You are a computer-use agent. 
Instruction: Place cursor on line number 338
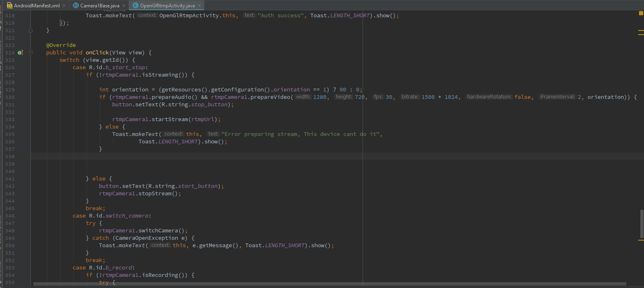(x=9, y=156)
